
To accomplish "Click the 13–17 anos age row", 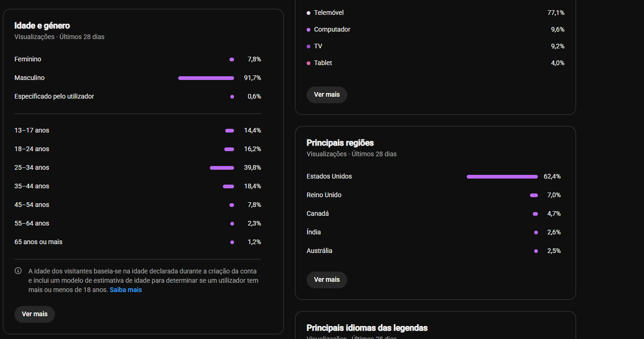I will coord(138,130).
